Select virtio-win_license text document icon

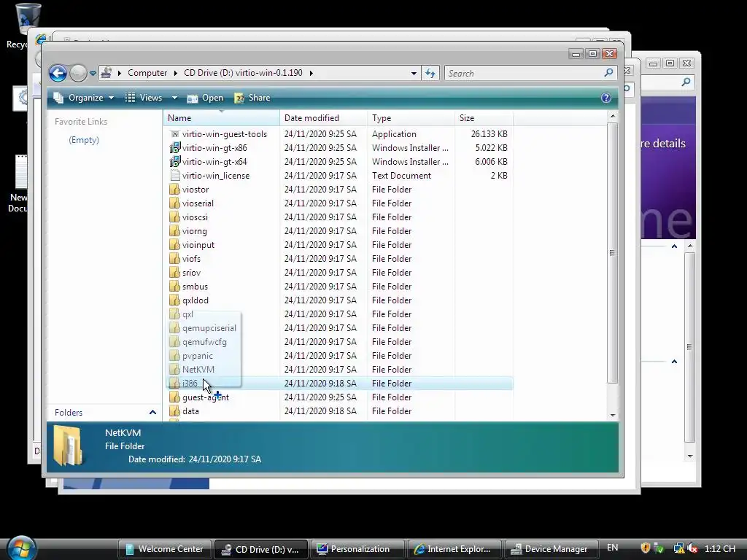(x=175, y=175)
